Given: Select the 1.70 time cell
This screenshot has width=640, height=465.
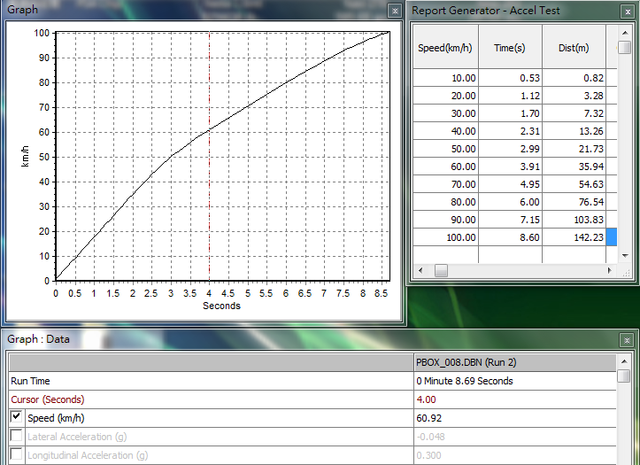Looking at the screenshot, I should coord(510,113).
